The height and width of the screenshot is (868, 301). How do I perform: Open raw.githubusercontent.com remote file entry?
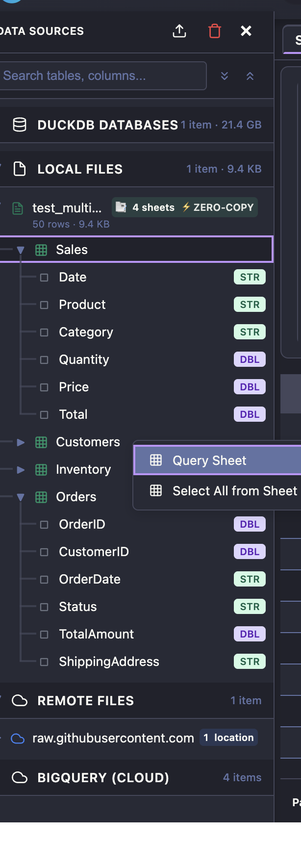pyautogui.click(x=113, y=738)
